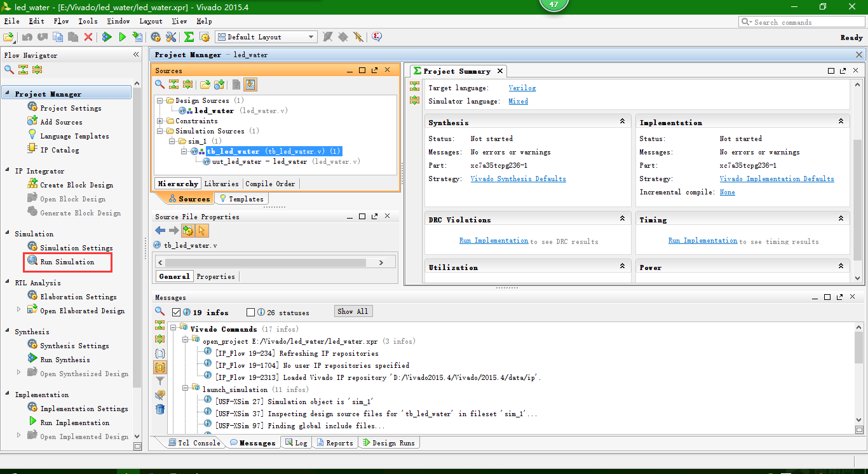Screen dimensions: 868x474
Task: Collapse the Project Manager section in Flow Navigator
Action: coord(8,93)
